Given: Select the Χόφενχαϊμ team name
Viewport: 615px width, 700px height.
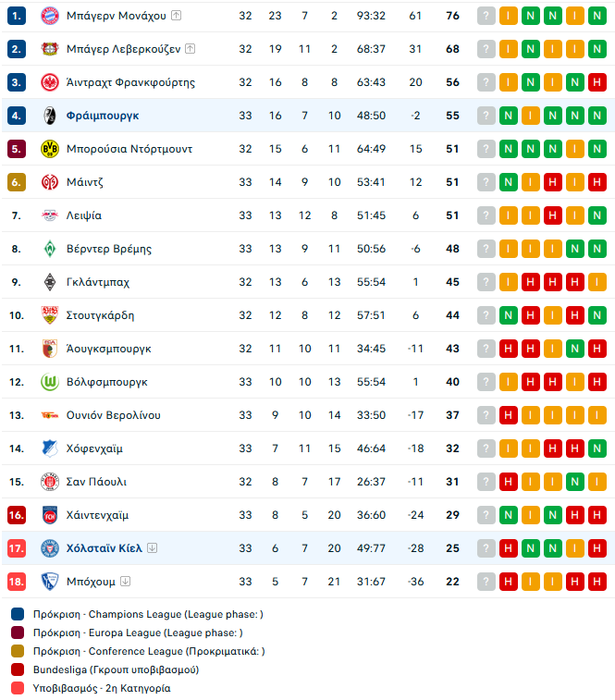Looking at the screenshot, I should click(94, 448).
